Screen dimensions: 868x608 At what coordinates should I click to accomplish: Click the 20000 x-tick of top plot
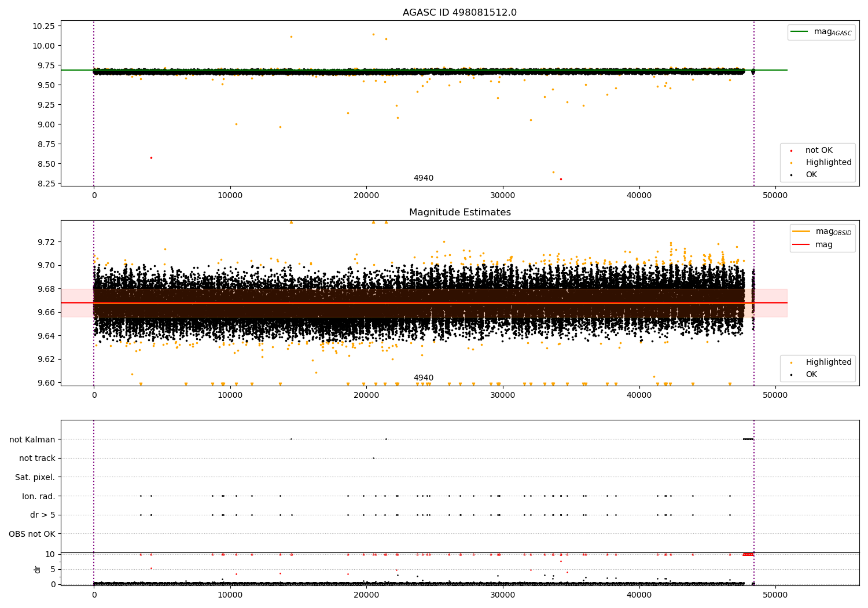pyautogui.click(x=366, y=195)
